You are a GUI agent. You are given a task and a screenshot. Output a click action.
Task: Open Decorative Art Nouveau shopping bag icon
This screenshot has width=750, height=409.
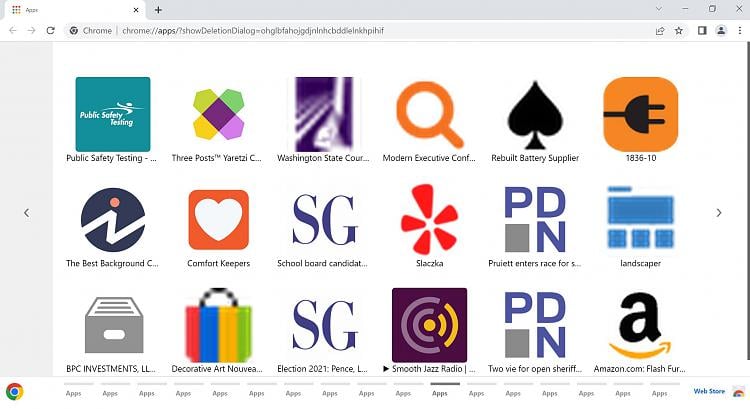(x=219, y=325)
